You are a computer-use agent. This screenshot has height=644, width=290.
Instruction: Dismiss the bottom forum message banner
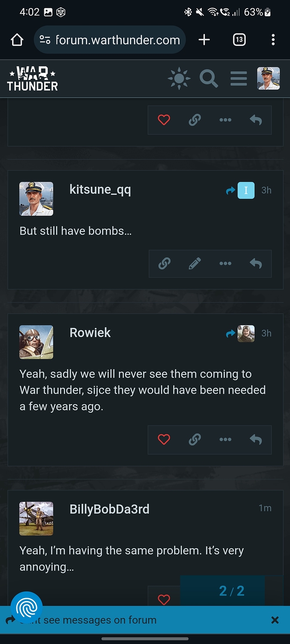(275, 620)
